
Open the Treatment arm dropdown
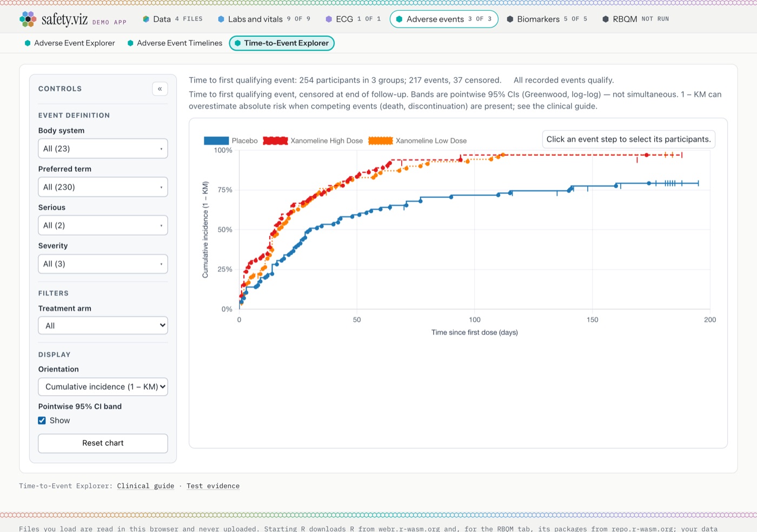pyautogui.click(x=103, y=325)
